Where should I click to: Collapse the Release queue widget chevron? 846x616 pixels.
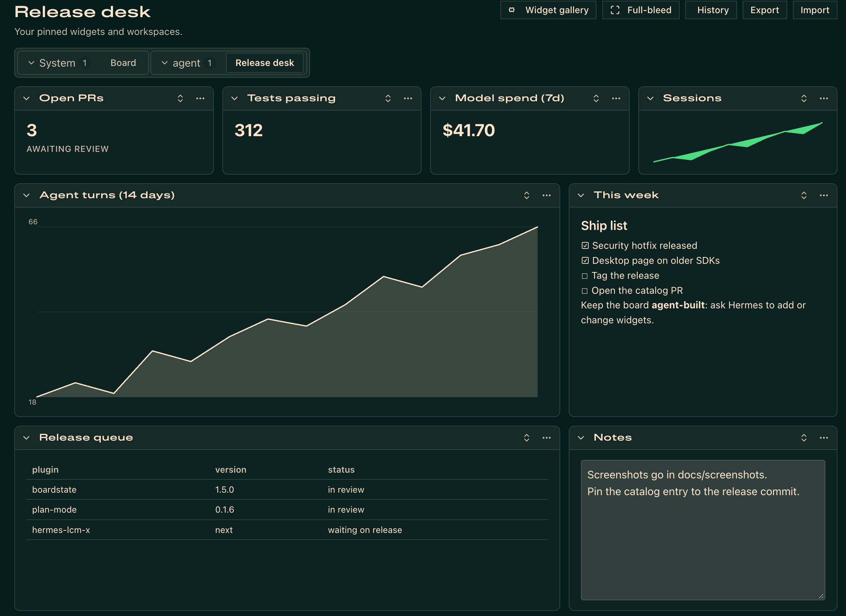pyautogui.click(x=26, y=438)
